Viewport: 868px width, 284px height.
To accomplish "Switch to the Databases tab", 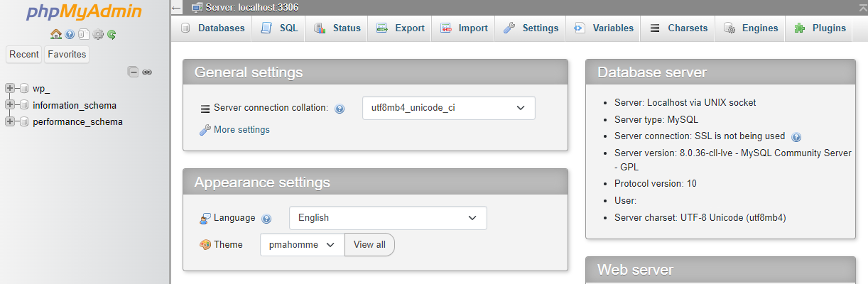I will 212,28.
